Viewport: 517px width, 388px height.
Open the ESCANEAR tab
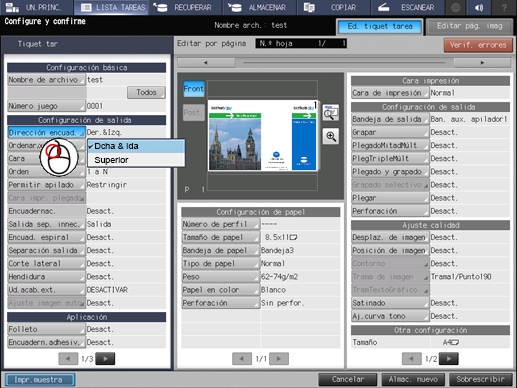click(407, 7)
